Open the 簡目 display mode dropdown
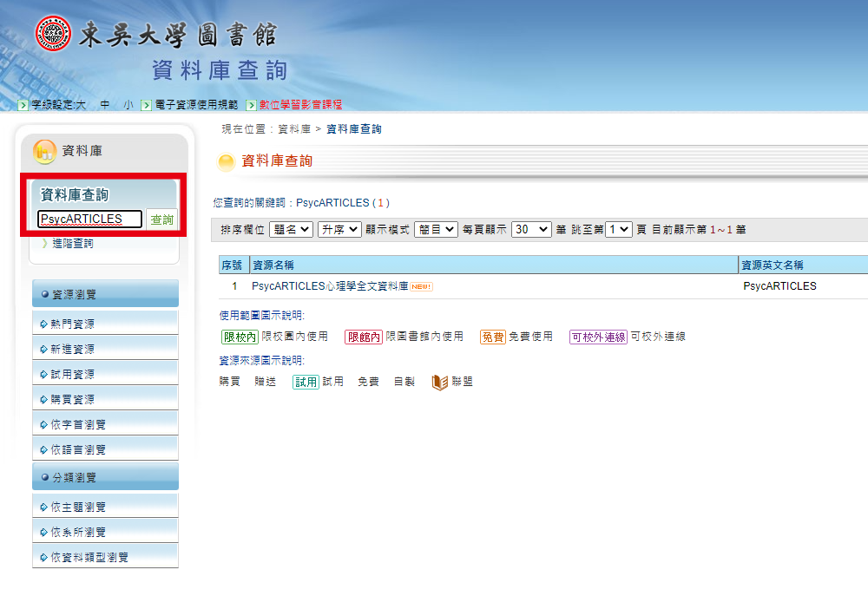Image resolution: width=868 pixels, height=596 pixels. tap(437, 230)
